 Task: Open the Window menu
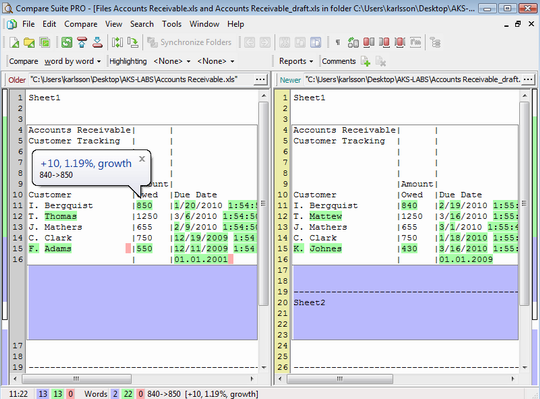(x=204, y=24)
